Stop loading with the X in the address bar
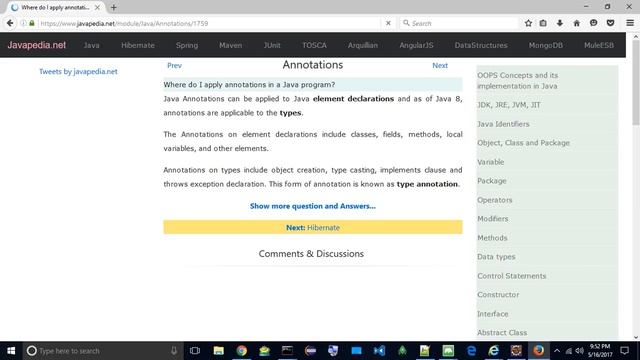This screenshot has height=360, width=640. coord(388,23)
